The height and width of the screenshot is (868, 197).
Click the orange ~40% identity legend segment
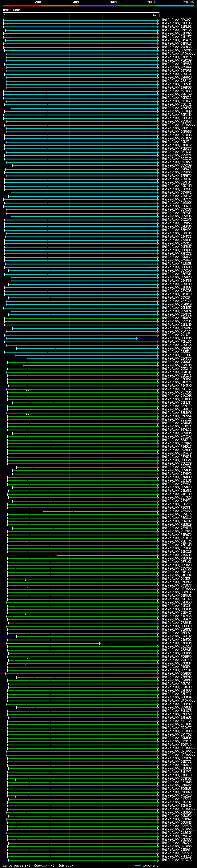click(x=60, y=6)
